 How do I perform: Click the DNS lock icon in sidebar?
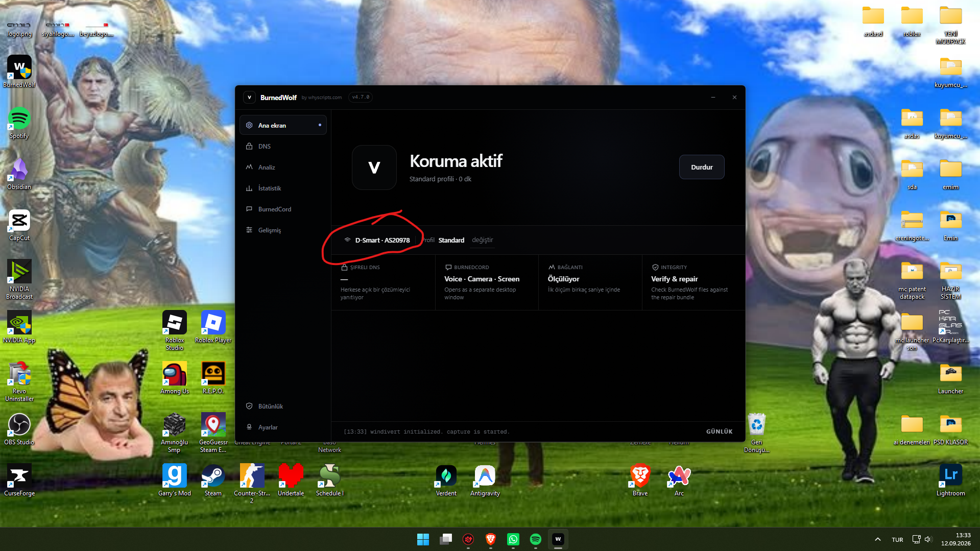[x=249, y=146]
